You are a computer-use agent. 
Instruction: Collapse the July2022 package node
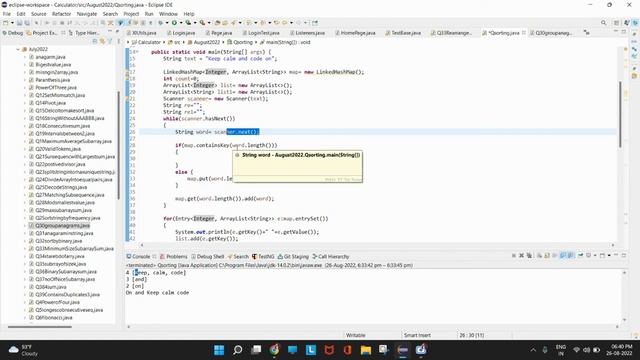[18, 49]
